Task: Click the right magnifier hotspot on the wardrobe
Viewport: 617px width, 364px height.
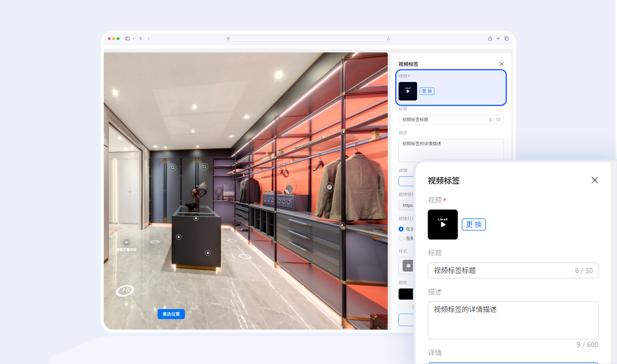Action: (x=205, y=166)
